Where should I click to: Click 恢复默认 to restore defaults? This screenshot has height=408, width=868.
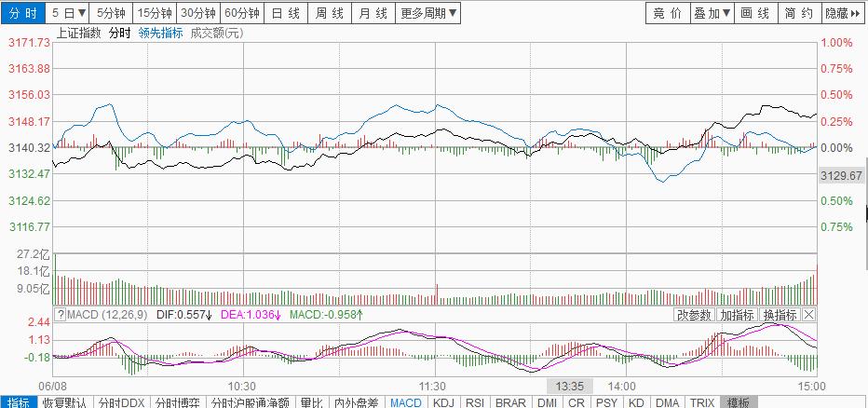tap(64, 402)
